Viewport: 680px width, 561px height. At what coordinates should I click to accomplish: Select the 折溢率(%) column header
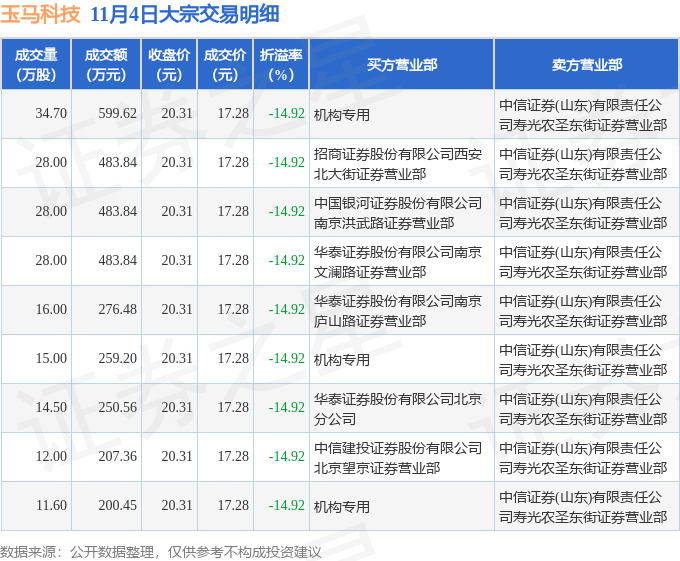pyautogui.click(x=281, y=65)
